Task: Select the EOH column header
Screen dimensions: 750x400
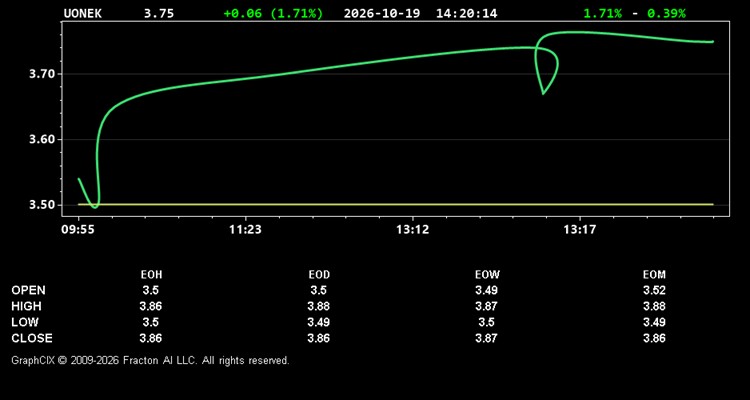Action: coord(151,275)
